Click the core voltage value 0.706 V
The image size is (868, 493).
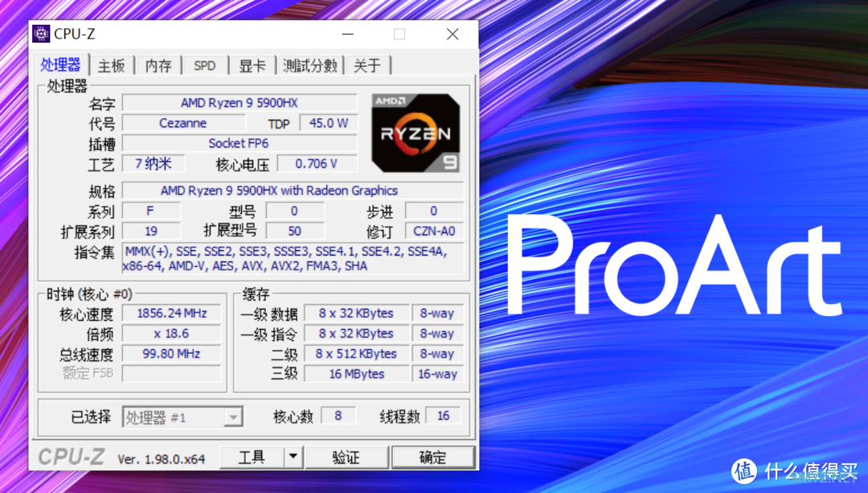tap(317, 164)
